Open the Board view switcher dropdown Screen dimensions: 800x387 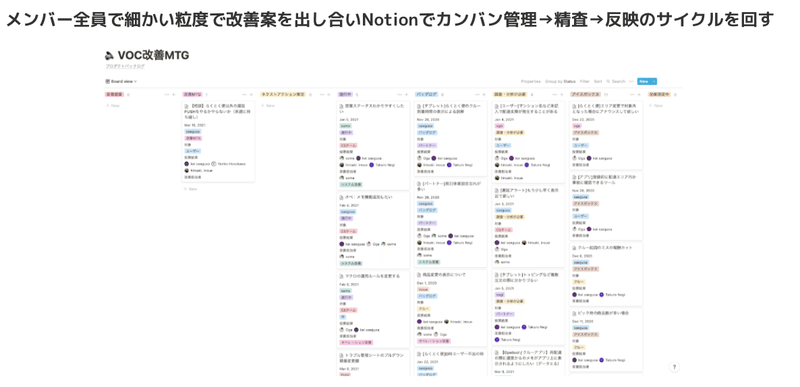tap(121, 81)
